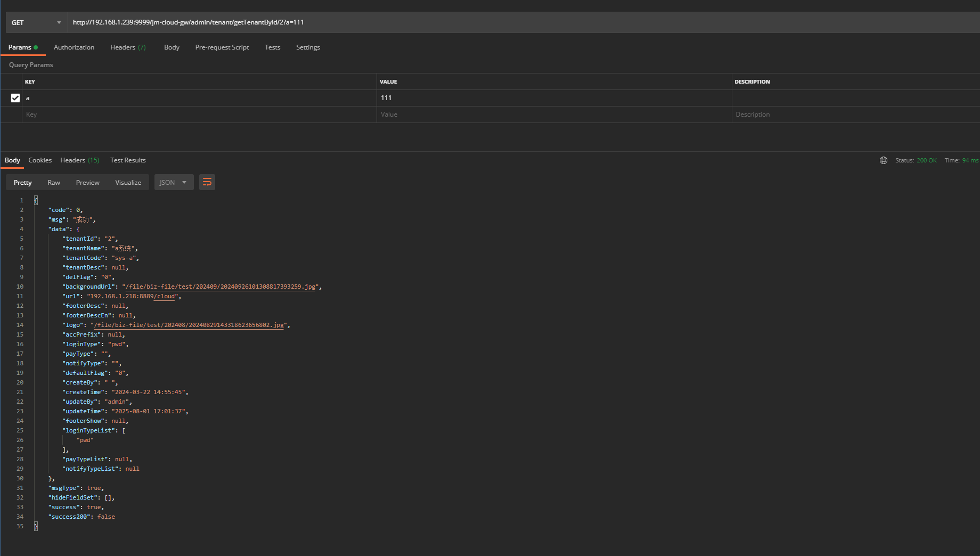980x556 pixels.
Task: Open the GET method dropdown
Action: (x=36, y=22)
